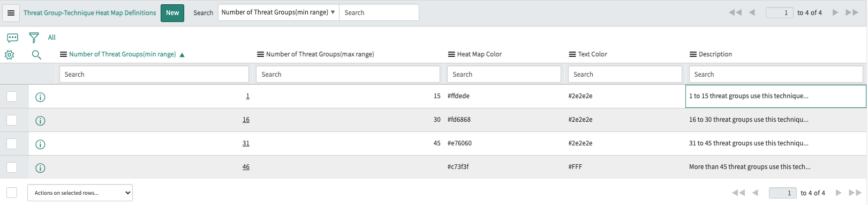Select checkbox for row with min range 31
Screen dimensions: 868x205
click(12, 144)
